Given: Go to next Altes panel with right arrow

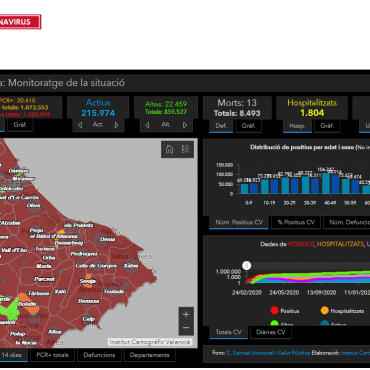Looking at the screenshot, I should [x=185, y=125].
